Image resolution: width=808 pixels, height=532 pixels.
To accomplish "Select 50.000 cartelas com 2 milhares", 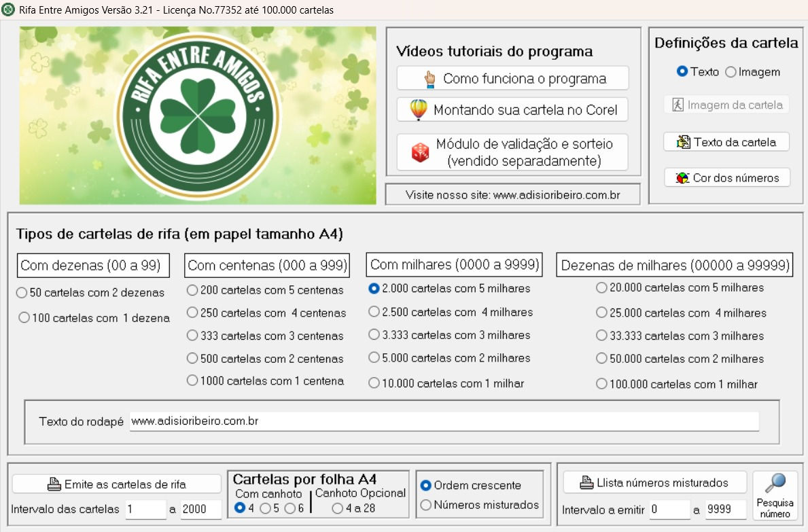I will [601, 359].
